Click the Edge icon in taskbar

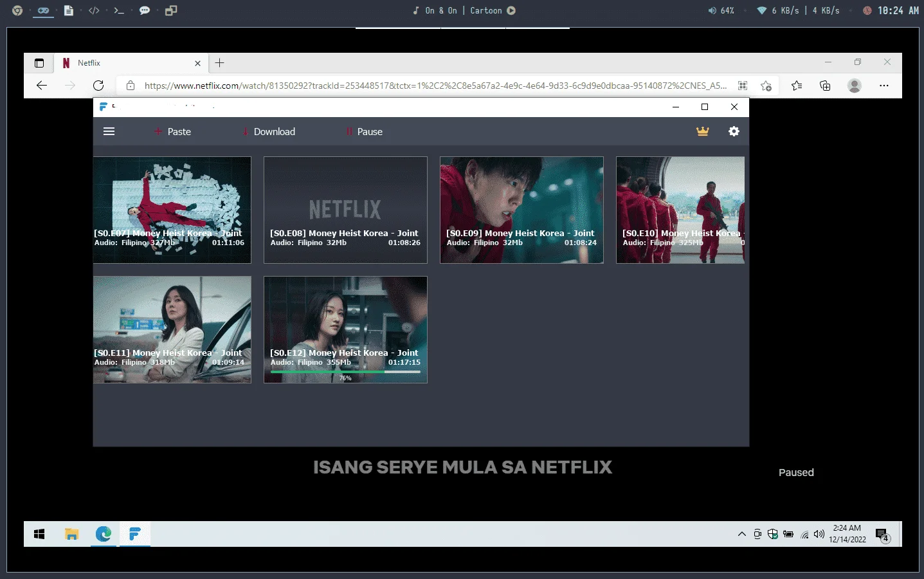[103, 534]
